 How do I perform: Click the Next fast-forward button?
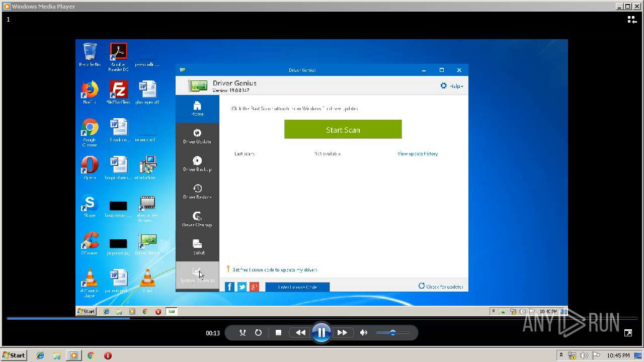click(342, 332)
